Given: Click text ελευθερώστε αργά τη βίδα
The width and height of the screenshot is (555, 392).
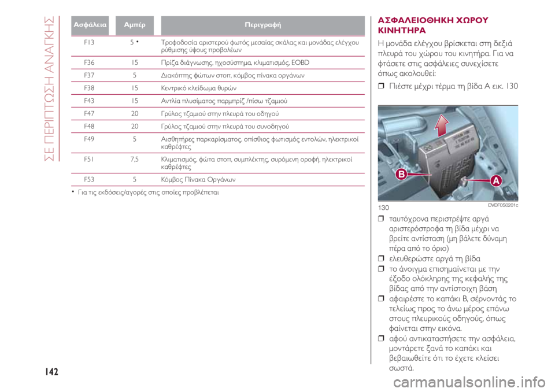Looking at the screenshot, I should 435,258.
